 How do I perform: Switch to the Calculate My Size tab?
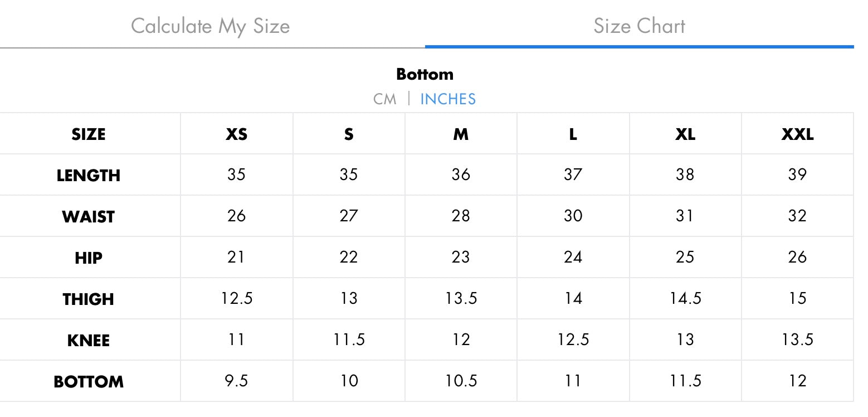tap(211, 26)
